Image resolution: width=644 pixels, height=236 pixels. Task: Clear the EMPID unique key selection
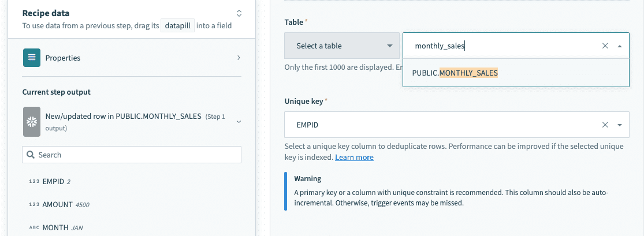[605, 125]
